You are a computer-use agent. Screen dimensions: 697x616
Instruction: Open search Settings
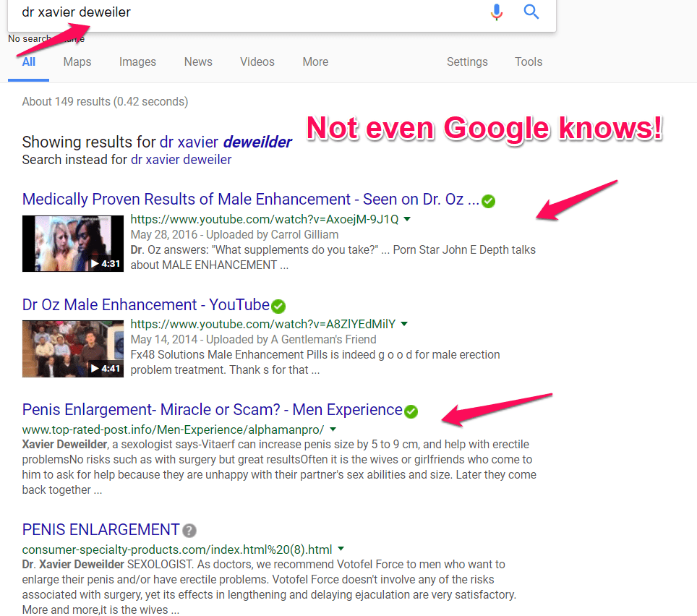coord(467,61)
